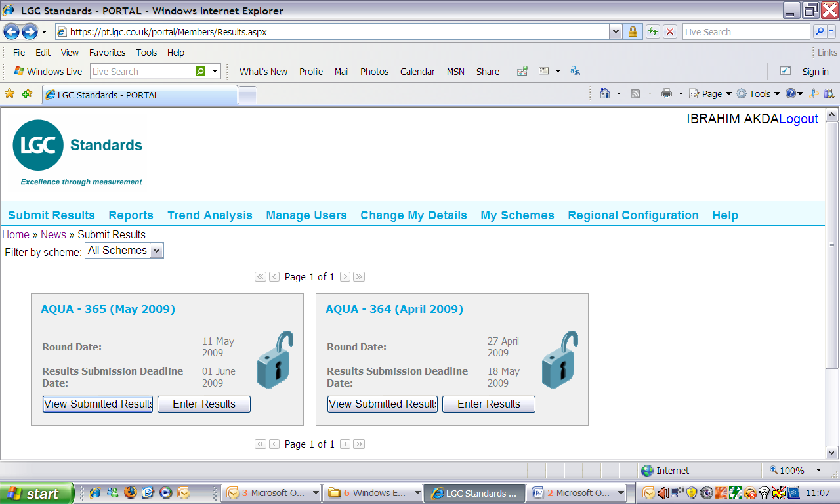The height and width of the screenshot is (504, 840).
Task: Open the Edit menu
Action: tap(43, 52)
